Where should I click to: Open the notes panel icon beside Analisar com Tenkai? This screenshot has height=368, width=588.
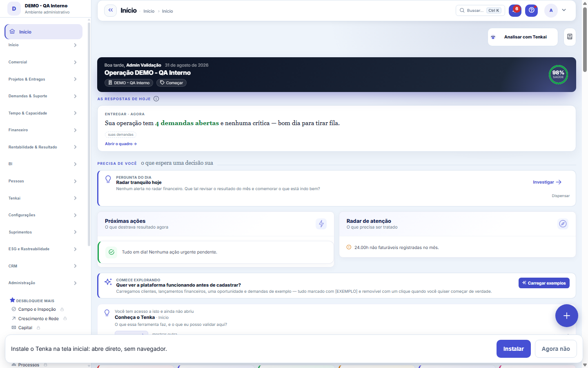570,37
